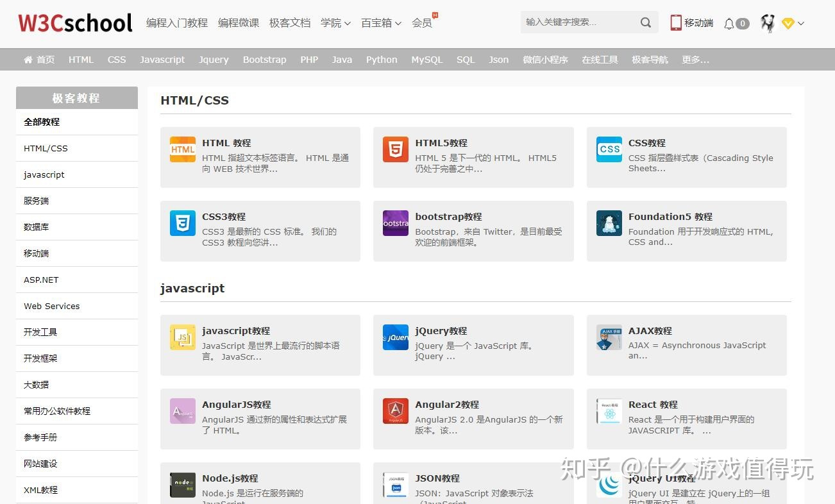The image size is (835, 504).
Task: Select 移动端 in the sidebar
Action: pos(77,253)
